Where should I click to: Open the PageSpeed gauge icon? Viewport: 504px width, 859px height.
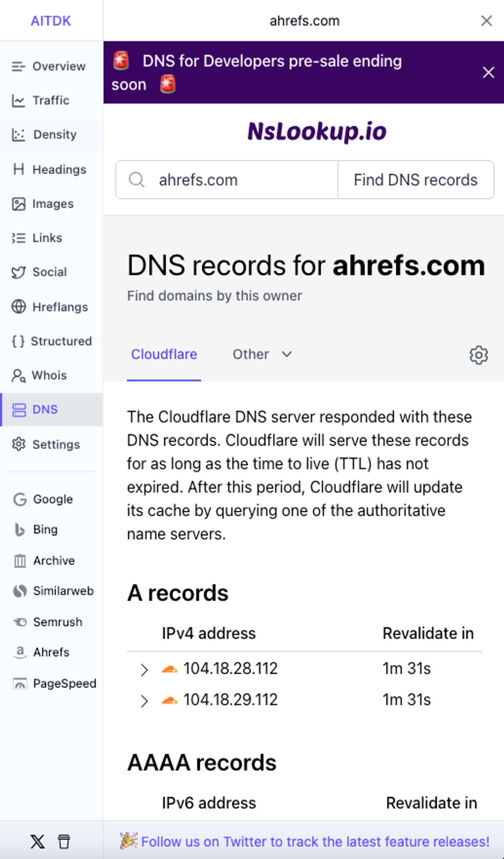tap(20, 683)
